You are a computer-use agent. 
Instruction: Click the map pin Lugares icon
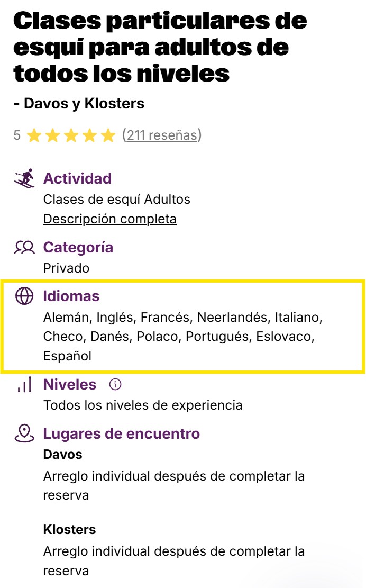(x=24, y=433)
